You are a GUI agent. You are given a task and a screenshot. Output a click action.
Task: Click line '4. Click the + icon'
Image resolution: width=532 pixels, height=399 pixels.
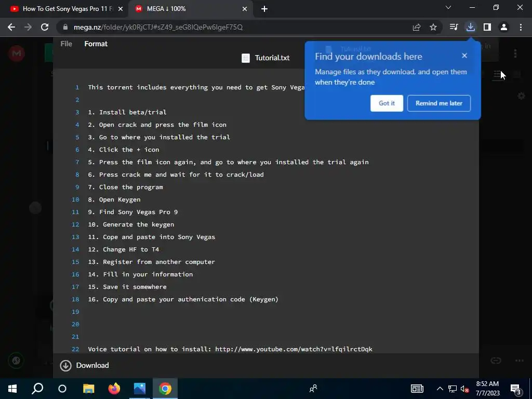click(x=124, y=150)
